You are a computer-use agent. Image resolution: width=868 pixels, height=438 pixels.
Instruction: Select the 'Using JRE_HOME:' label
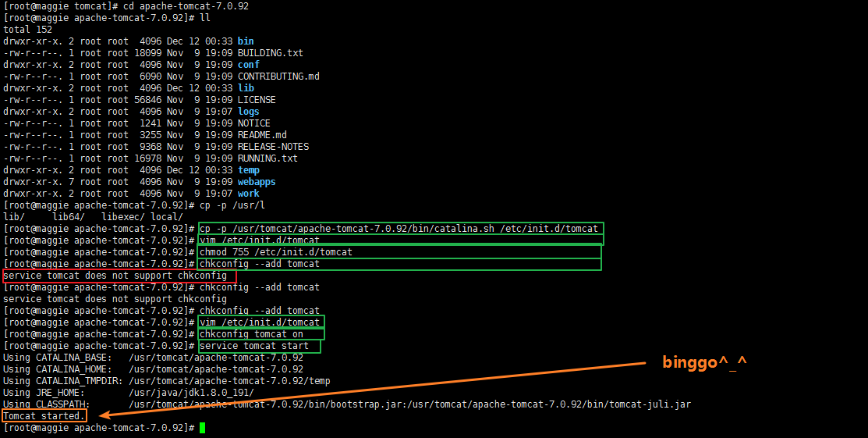[x=44, y=393]
